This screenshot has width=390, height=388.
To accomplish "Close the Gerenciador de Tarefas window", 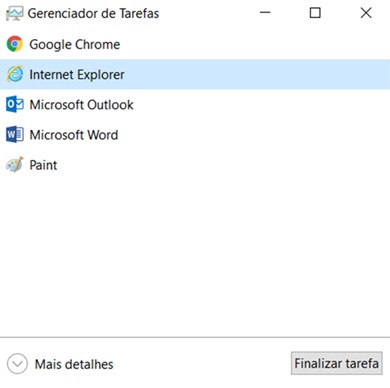I will (366, 13).
